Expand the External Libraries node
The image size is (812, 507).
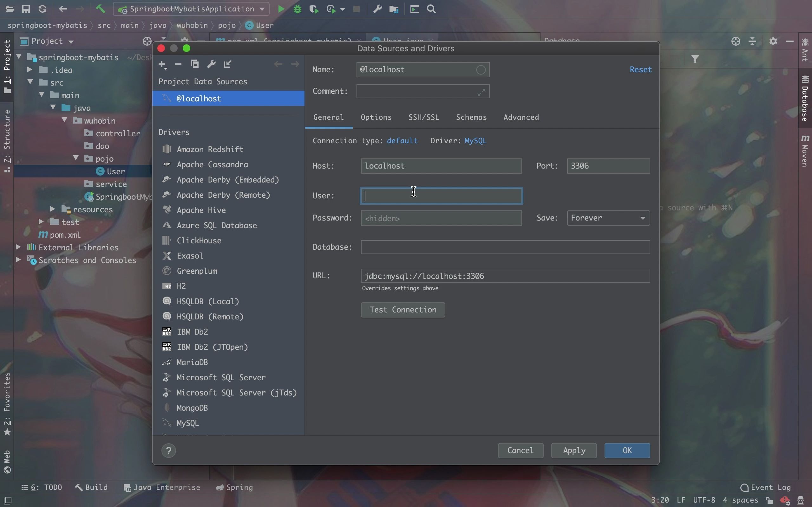tap(18, 247)
